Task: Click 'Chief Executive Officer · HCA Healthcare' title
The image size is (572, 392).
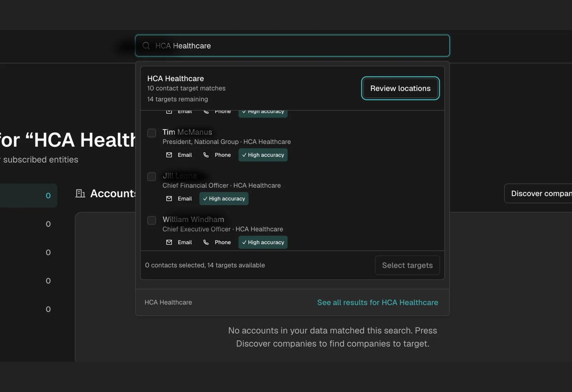Action: [x=223, y=229]
